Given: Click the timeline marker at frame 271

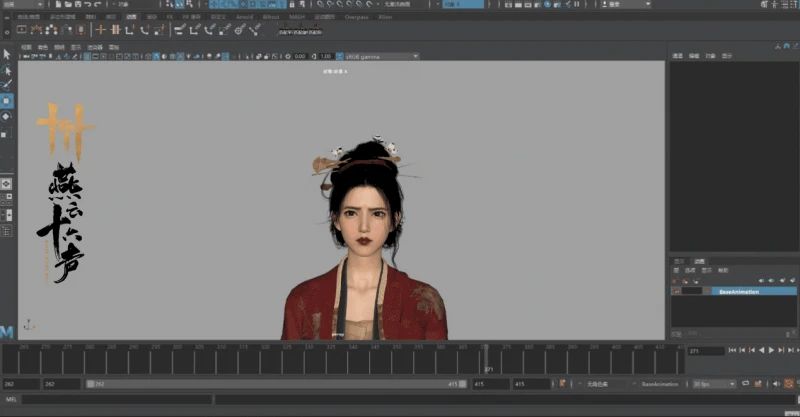Looking at the screenshot, I should coord(487,358).
